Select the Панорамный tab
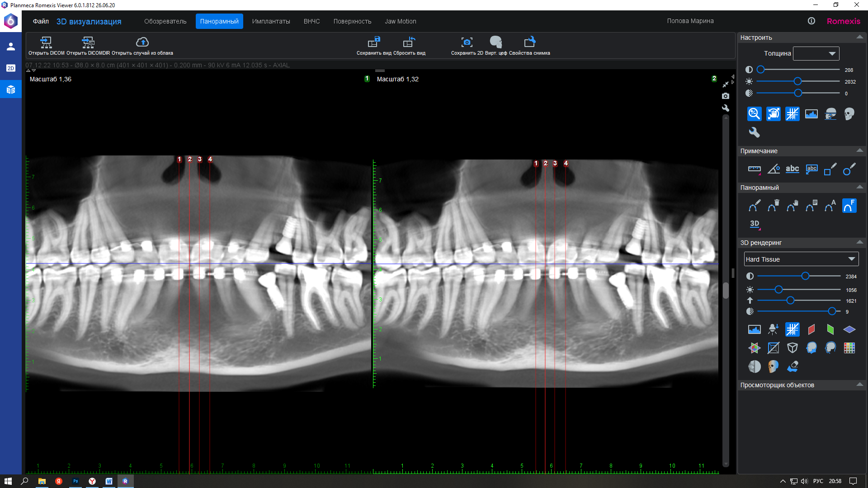The image size is (868, 488). tap(219, 21)
